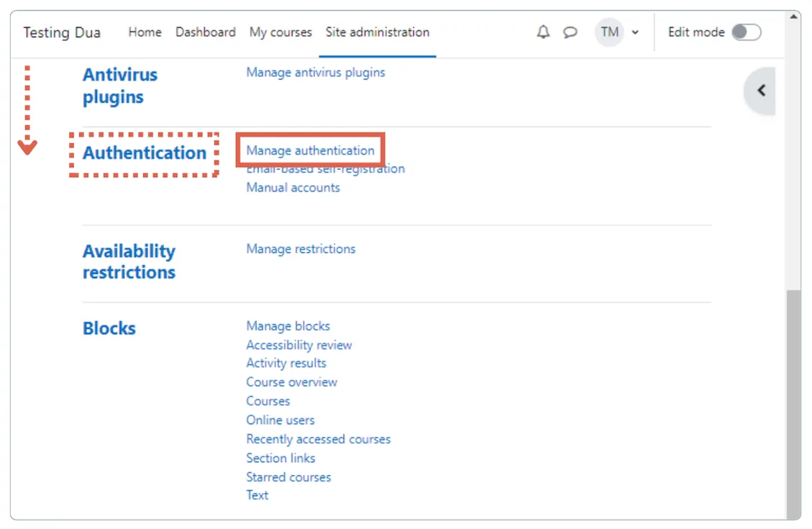Screen dimensions: 812x529
Task: Open Site administration
Action: coord(377,32)
